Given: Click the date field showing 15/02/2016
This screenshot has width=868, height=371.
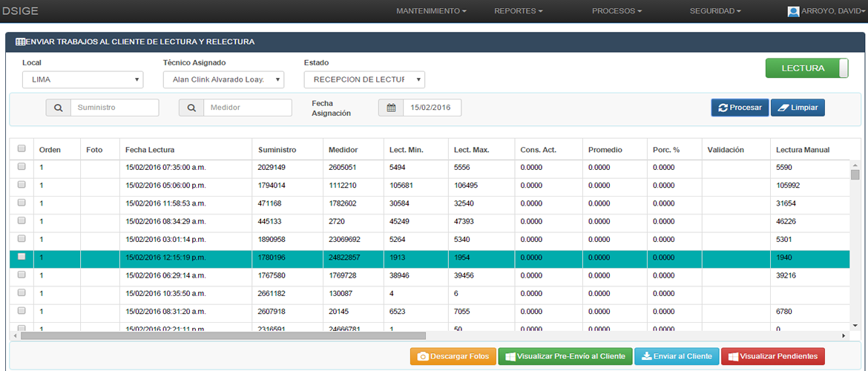Looking at the screenshot, I should pyautogui.click(x=432, y=108).
